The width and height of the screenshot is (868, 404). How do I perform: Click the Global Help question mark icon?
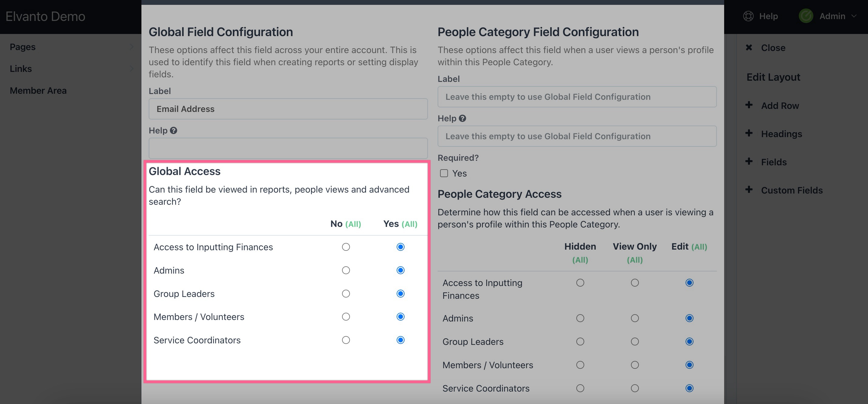tap(174, 131)
